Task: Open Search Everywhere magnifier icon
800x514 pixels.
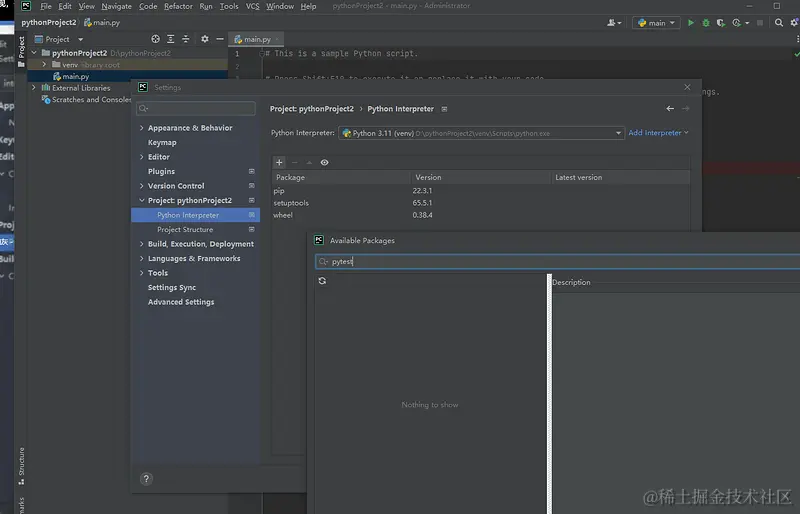Action: [x=778, y=23]
